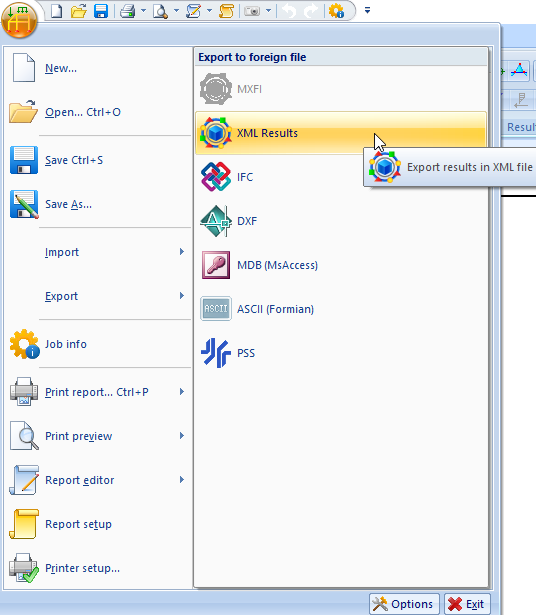Click the PSS blue logo icon
This screenshot has width=536, height=615.
click(x=216, y=353)
